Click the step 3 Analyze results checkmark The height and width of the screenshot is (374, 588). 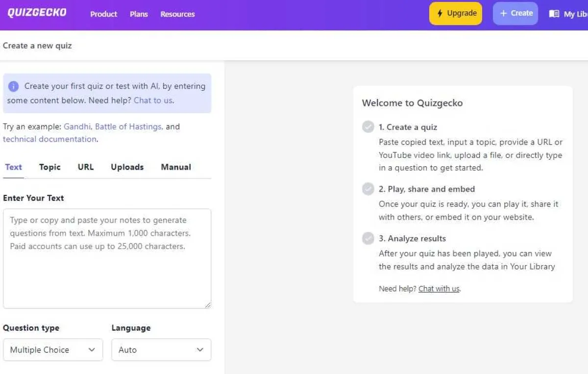point(368,239)
